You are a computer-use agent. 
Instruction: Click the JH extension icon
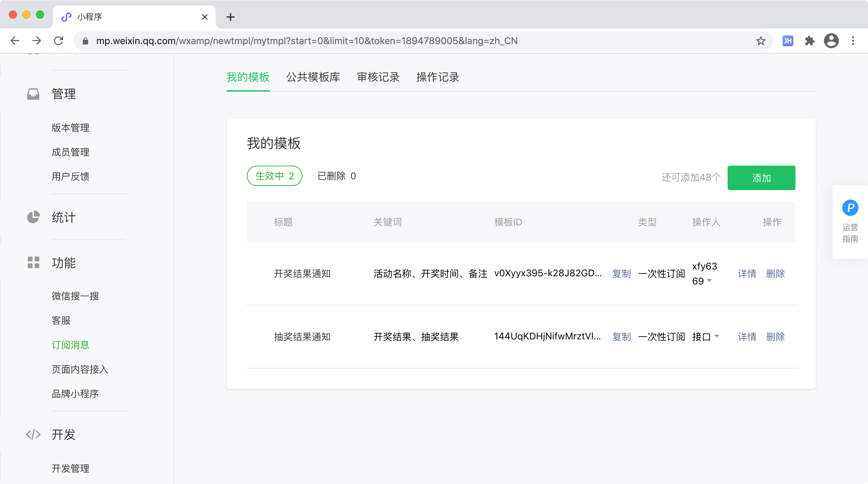[x=788, y=41]
